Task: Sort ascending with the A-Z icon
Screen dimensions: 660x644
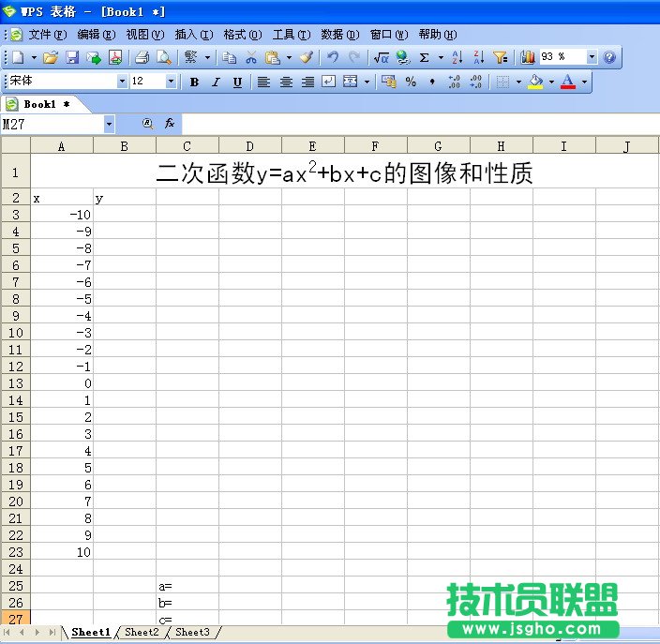Action: point(457,57)
